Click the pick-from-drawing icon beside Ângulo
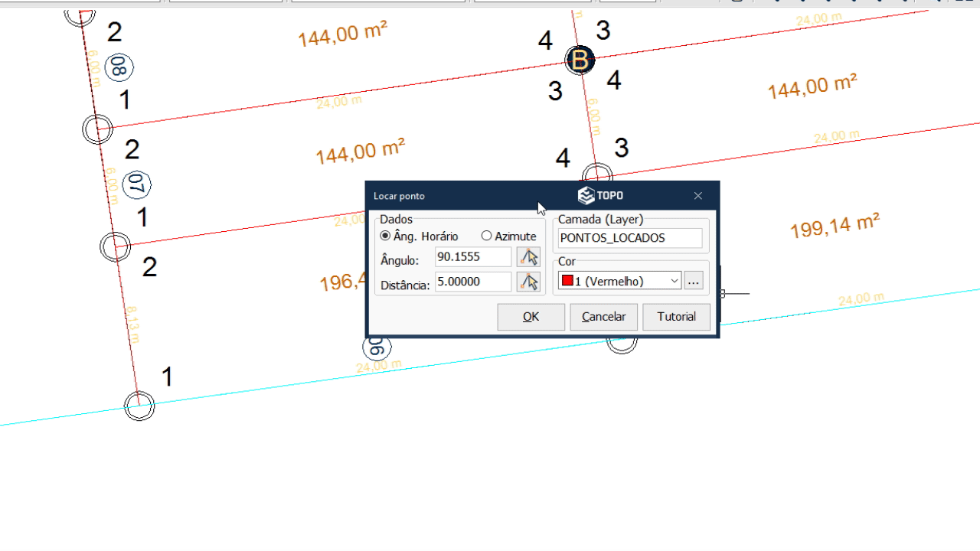Screen dimensions: 980x551 (528, 257)
